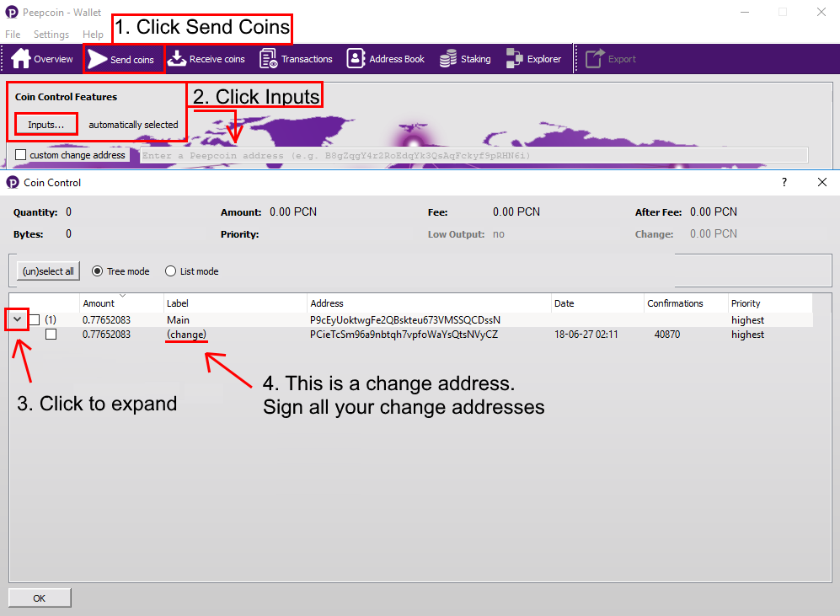Open the File menu
840x616 pixels.
pyautogui.click(x=13, y=35)
